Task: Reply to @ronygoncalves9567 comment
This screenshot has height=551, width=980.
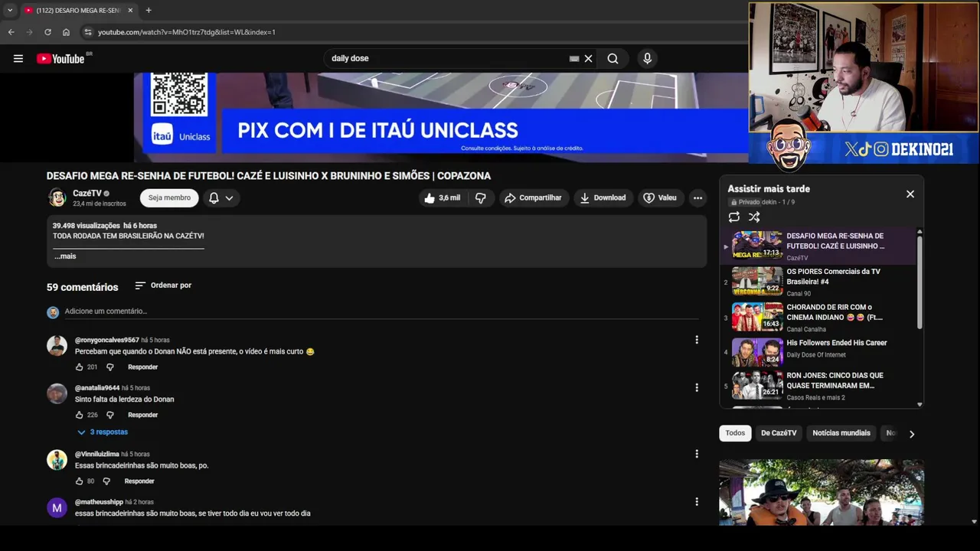Action: click(x=142, y=367)
